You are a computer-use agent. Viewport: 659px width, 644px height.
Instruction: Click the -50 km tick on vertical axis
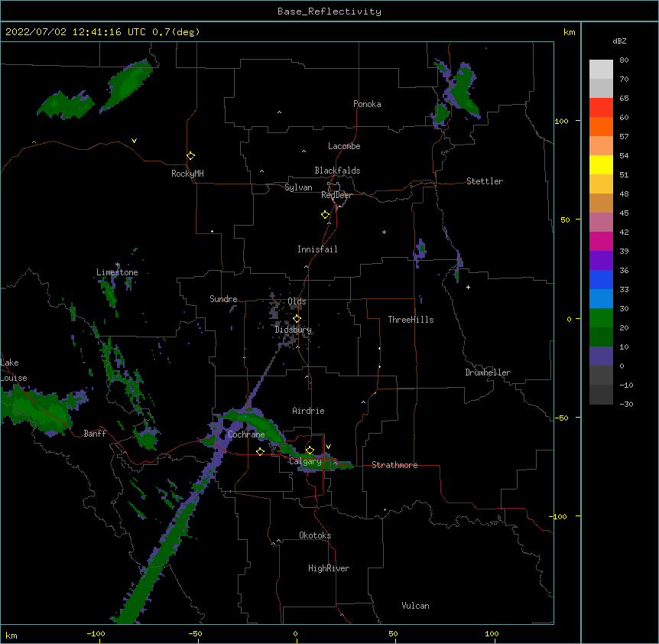coord(561,418)
